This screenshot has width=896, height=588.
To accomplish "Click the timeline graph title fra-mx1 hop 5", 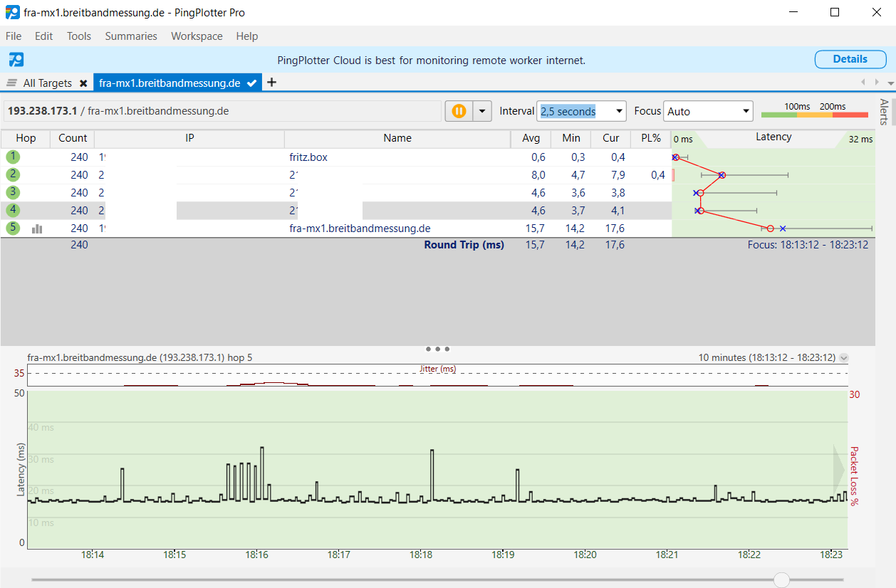I will click(140, 357).
